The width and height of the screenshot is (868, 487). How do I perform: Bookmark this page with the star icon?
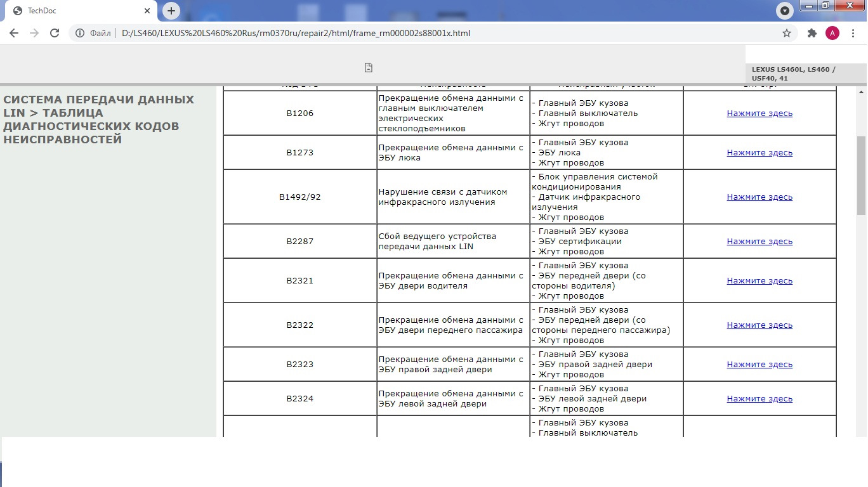point(787,33)
